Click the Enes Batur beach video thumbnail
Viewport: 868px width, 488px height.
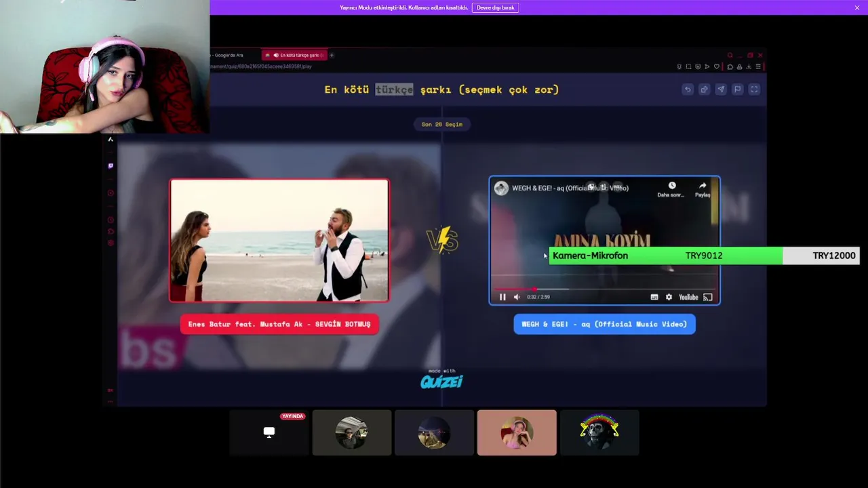(x=279, y=240)
